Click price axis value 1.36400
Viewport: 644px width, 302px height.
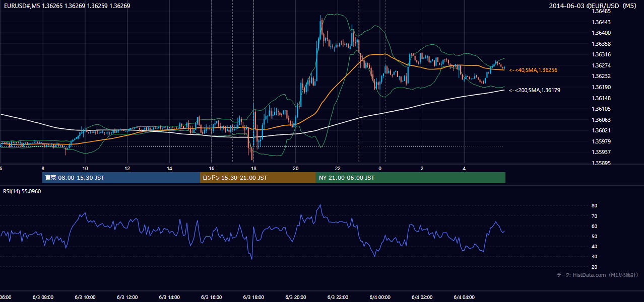[x=602, y=33]
